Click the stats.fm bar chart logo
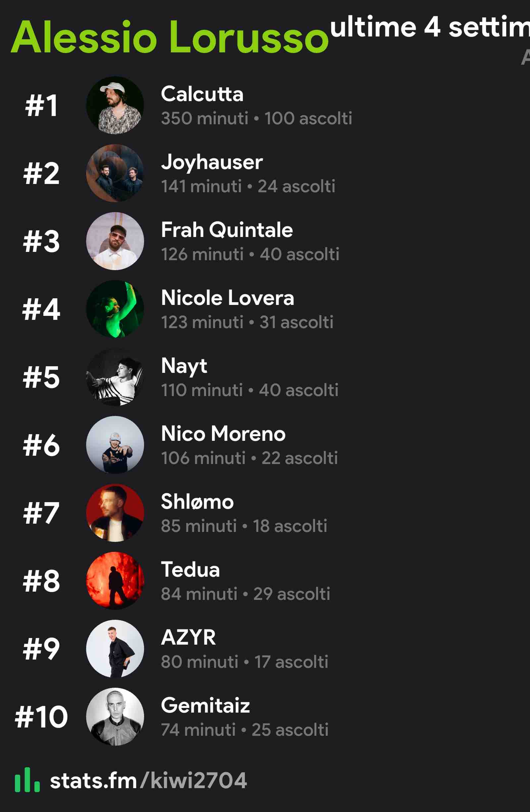 pos(27,780)
